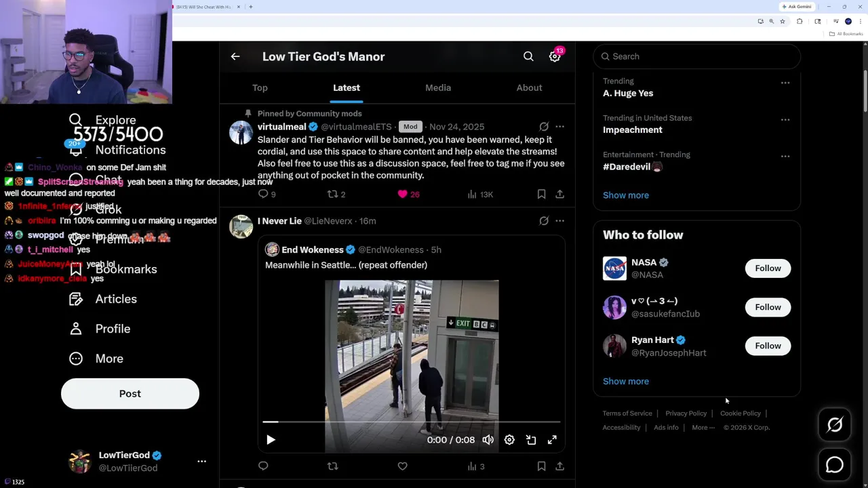The height and width of the screenshot is (488, 868).
Task: Expand the video to fullscreen
Action: tap(552, 440)
